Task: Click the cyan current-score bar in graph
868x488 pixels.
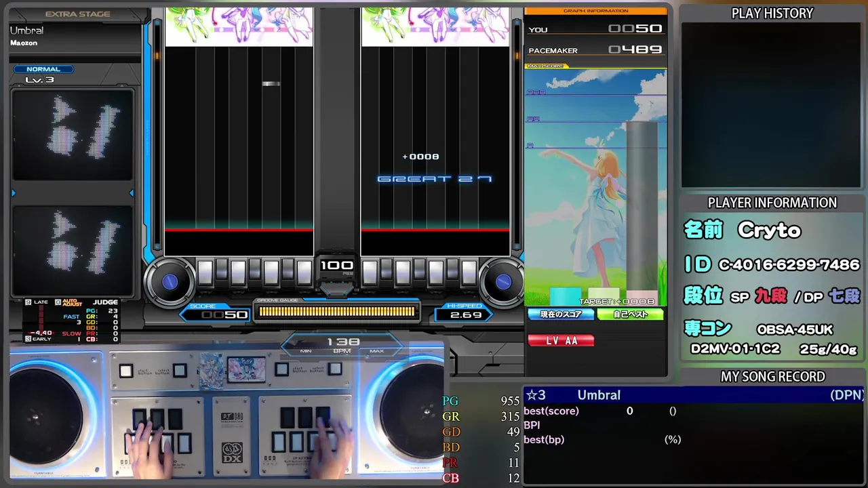Action: click(x=565, y=297)
